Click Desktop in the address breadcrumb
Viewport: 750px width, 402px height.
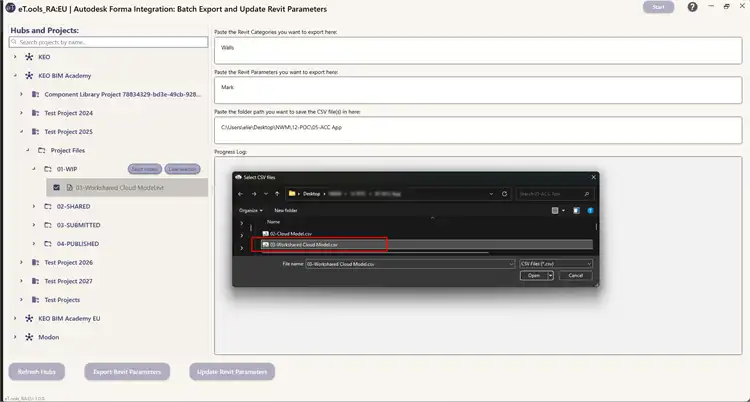tap(311, 194)
